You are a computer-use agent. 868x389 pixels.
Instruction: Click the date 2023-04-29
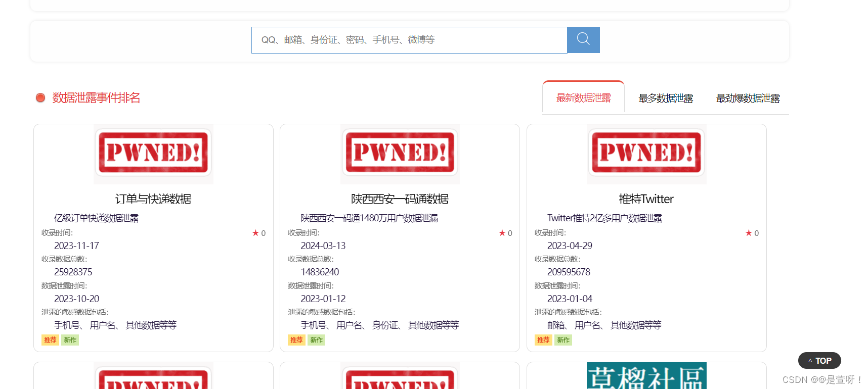pos(570,246)
